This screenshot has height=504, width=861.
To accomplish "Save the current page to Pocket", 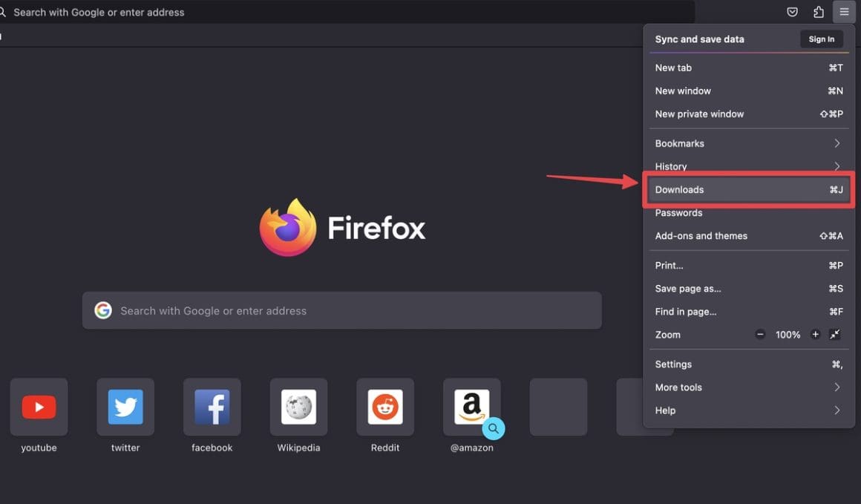I will [791, 11].
